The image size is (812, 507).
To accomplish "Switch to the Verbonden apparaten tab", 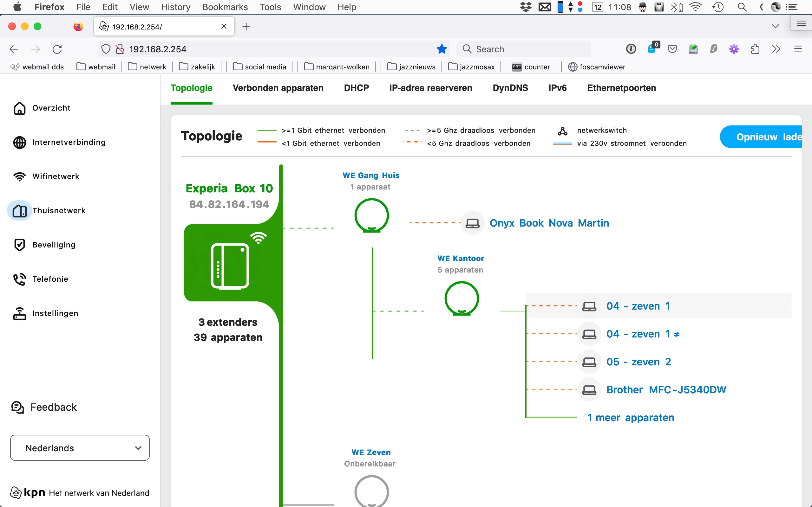I will 278,88.
